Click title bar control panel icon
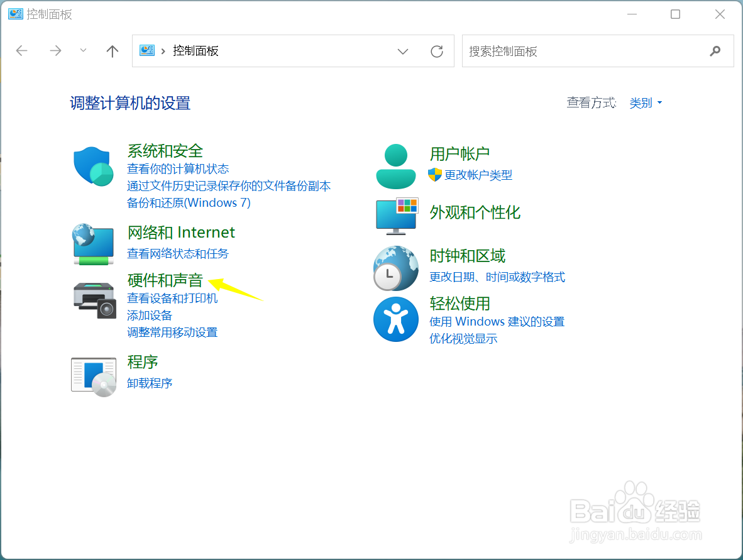This screenshot has width=743, height=560. (16, 14)
